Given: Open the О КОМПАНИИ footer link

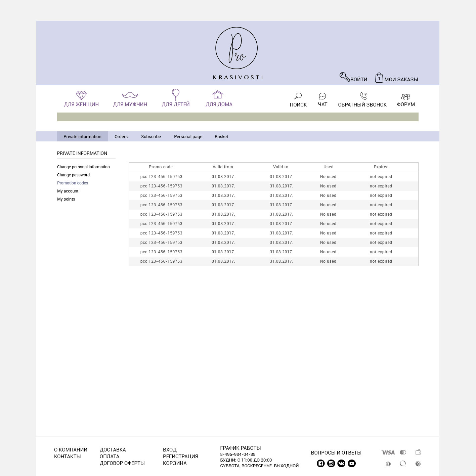Looking at the screenshot, I should point(71,450).
